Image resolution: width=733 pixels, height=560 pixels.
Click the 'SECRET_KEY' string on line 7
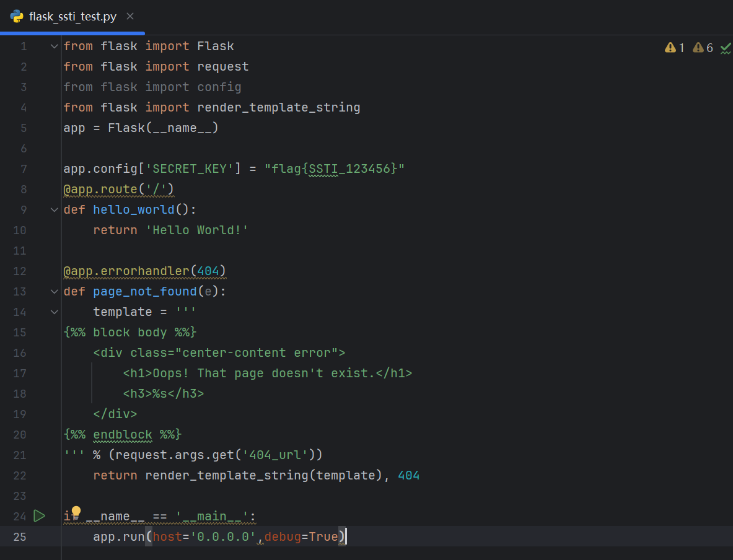(x=190, y=168)
